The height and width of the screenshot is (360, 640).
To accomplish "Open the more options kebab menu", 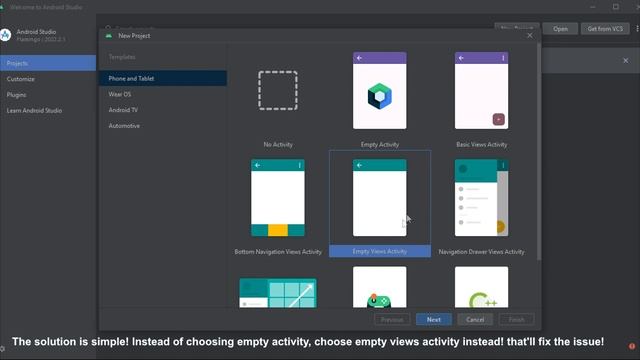I will 637,29.
